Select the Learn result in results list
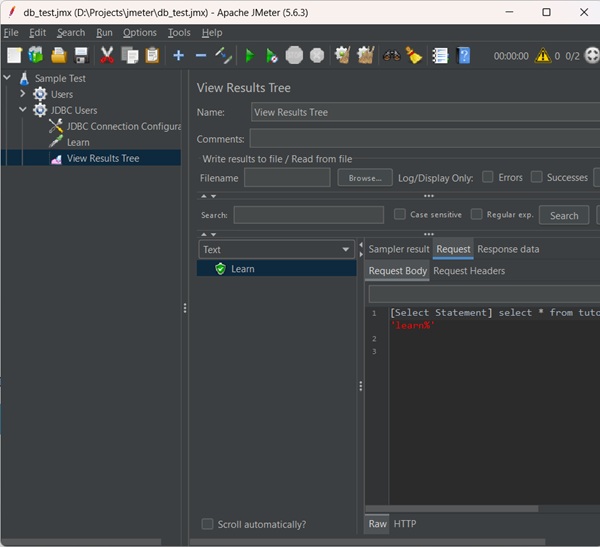The width and height of the screenshot is (600, 547). click(277, 269)
